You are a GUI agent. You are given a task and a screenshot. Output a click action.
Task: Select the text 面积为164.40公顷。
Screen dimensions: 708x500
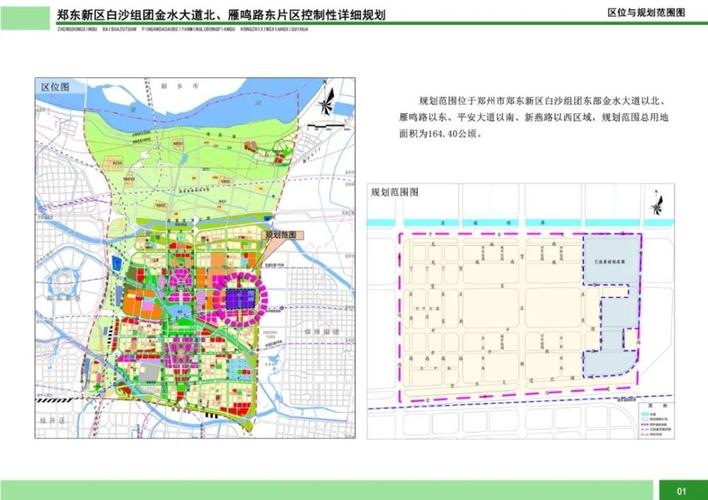click(x=441, y=135)
